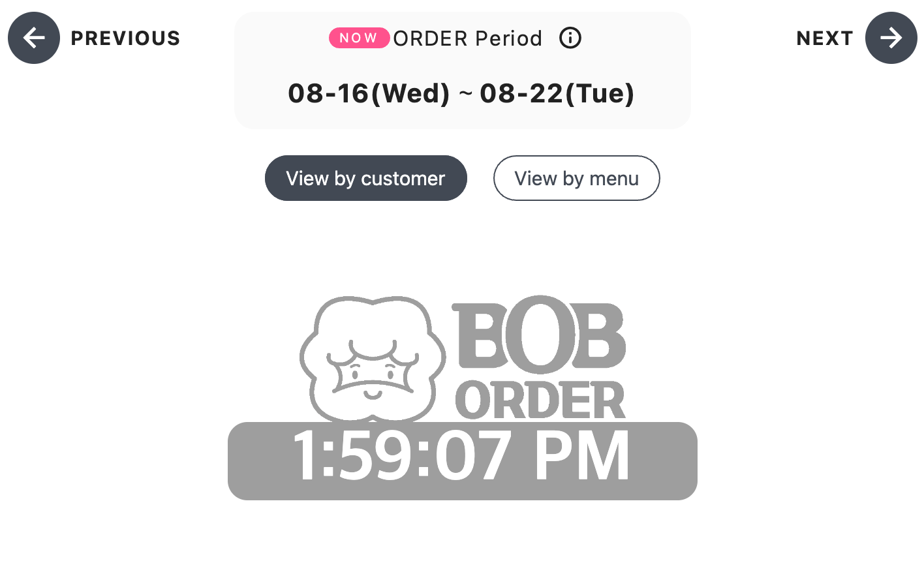Click the end date 08-22(Tue)
924x574 pixels.
point(557,93)
